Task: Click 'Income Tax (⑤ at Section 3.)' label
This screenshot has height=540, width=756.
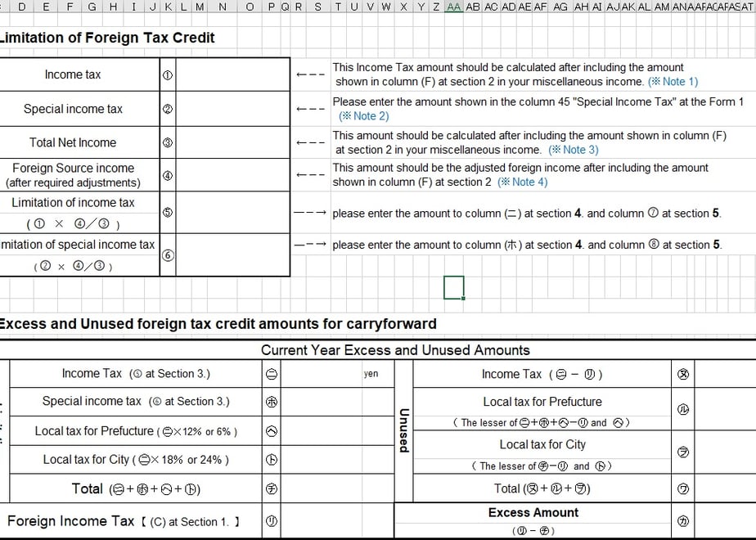Action: coord(136,374)
